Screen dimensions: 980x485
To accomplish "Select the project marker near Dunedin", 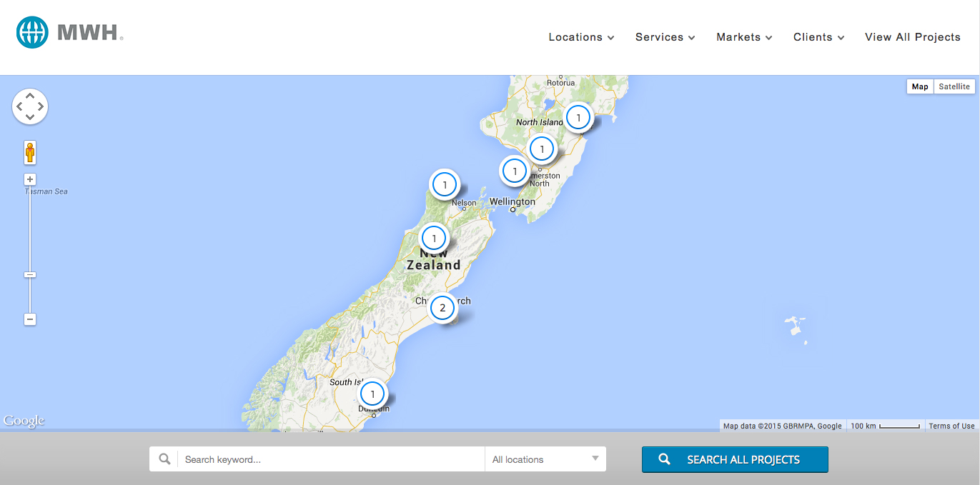I will coord(372,394).
